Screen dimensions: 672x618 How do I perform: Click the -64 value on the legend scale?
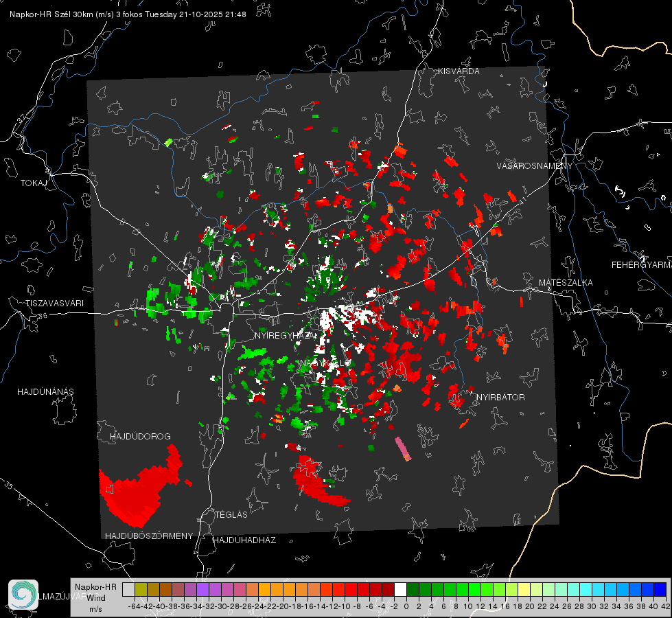[134, 606]
